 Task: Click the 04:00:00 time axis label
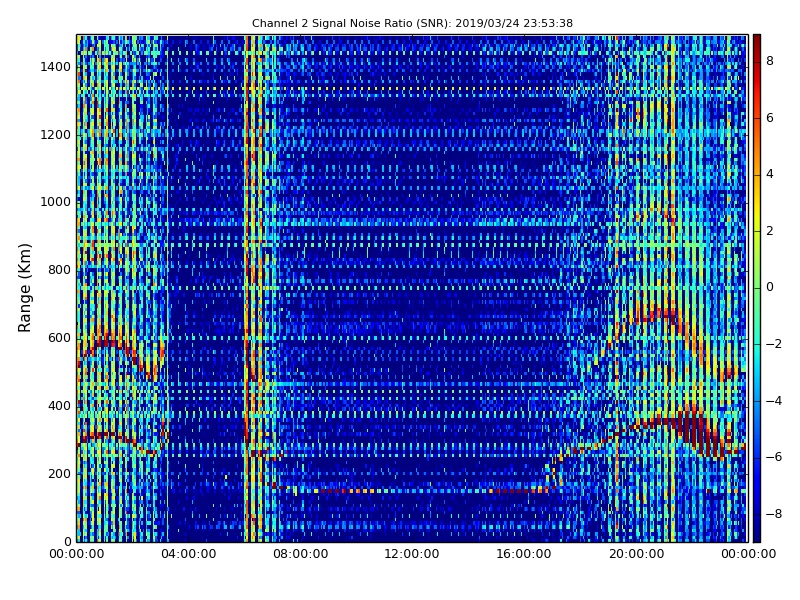tap(189, 554)
